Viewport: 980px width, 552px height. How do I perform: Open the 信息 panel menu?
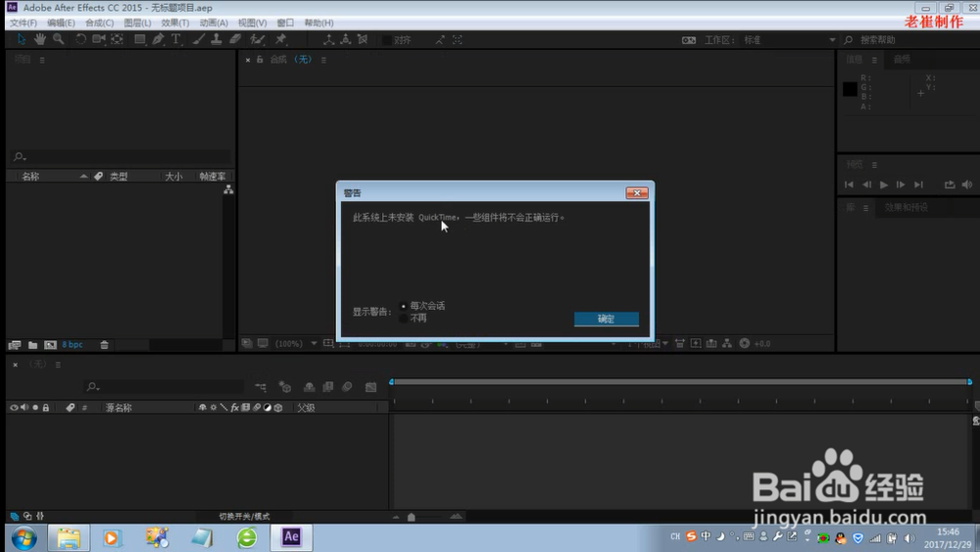click(x=874, y=60)
